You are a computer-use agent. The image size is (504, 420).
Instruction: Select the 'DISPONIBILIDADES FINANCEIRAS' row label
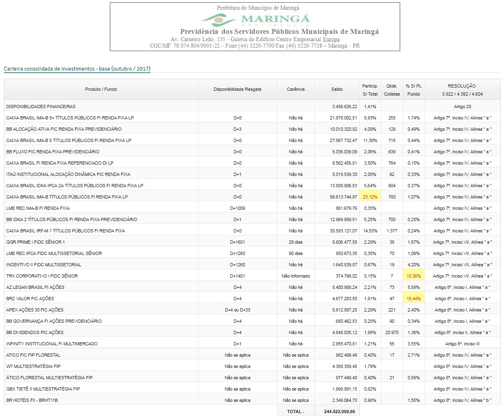pyautogui.click(x=41, y=107)
